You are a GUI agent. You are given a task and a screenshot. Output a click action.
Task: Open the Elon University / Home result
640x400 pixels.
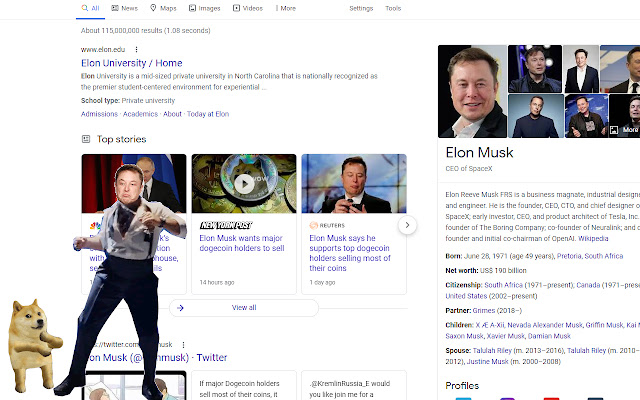(131, 63)
